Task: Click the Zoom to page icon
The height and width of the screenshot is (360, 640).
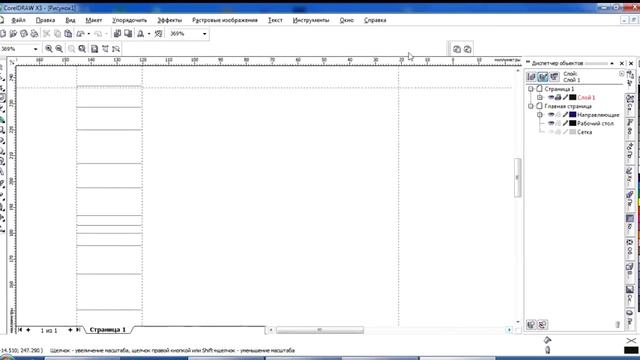Action: [x=94, y=49]
